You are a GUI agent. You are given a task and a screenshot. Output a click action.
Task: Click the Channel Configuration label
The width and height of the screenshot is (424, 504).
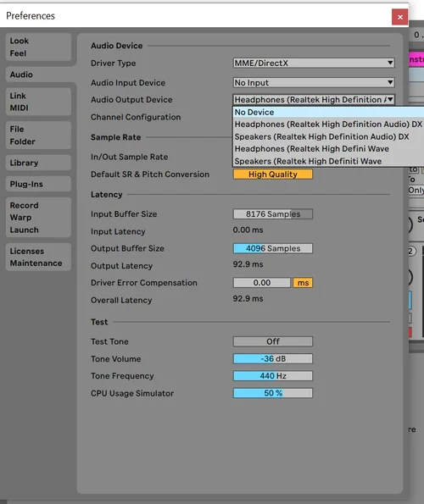[136, 117]
